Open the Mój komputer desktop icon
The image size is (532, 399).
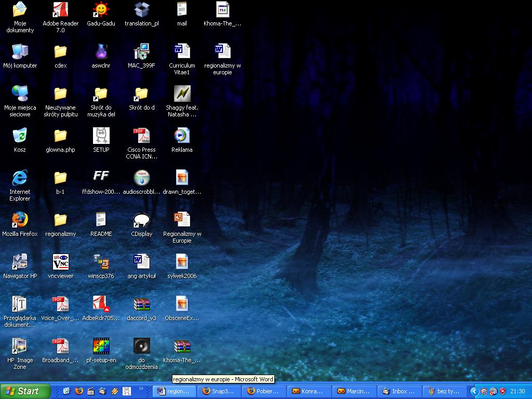20,52
